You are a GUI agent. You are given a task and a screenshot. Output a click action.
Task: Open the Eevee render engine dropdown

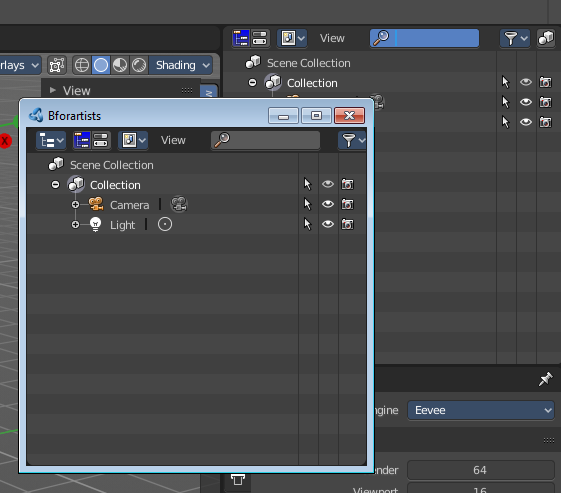tap(481, 410)
